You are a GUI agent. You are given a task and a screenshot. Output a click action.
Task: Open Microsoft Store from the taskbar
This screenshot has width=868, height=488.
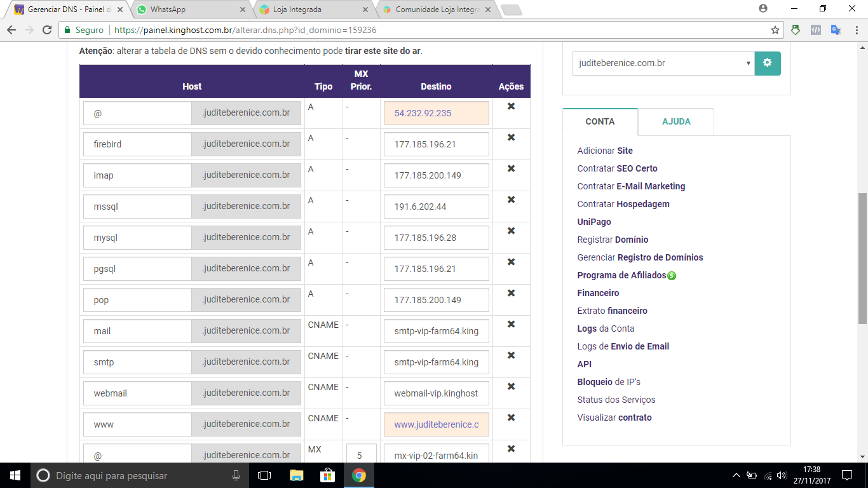(x=327, y=475)
